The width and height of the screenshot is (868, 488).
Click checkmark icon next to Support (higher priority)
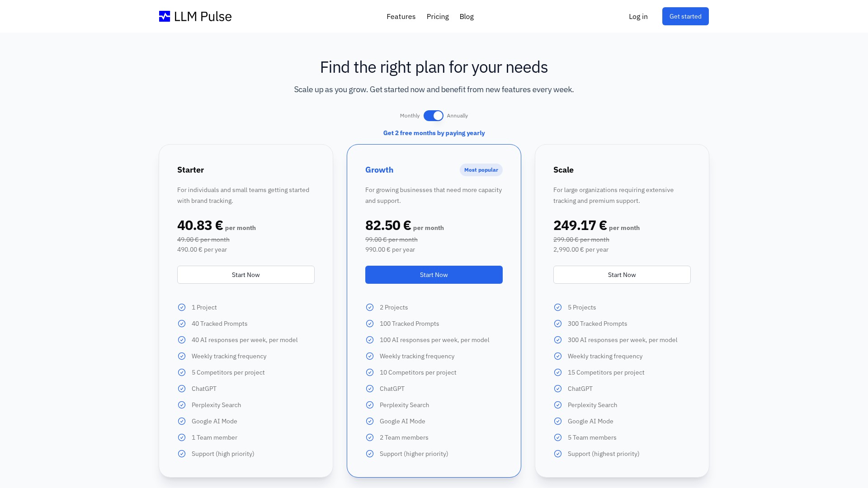pyautogui.click(x=370, y=454)
